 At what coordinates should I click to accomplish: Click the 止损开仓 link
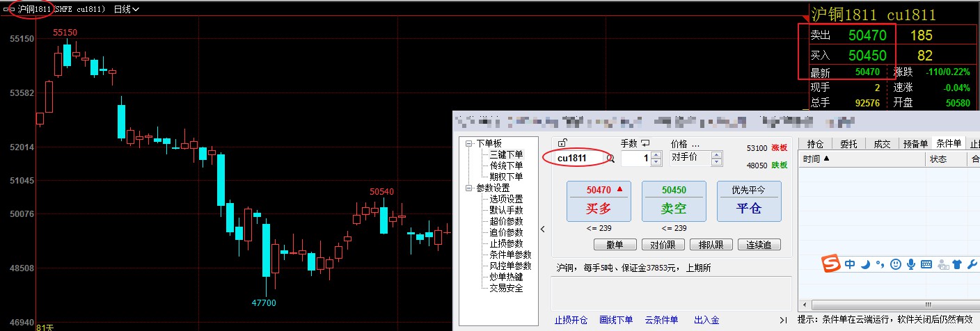coord(571,321)
